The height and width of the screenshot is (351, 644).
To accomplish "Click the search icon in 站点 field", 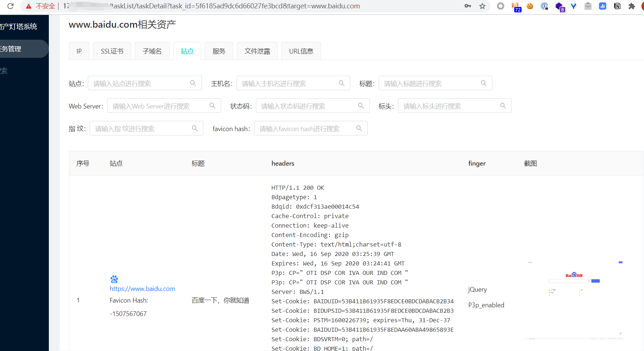I will coord(193,83).
